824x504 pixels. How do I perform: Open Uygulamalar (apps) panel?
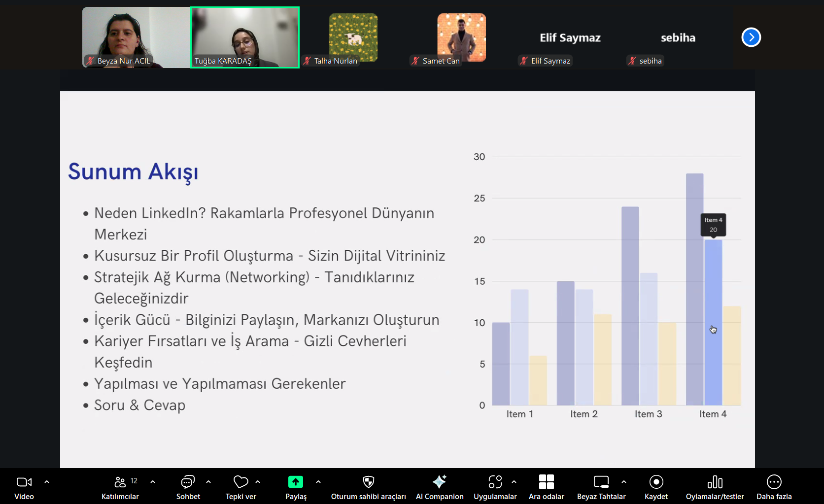click(x=495, y=486)
